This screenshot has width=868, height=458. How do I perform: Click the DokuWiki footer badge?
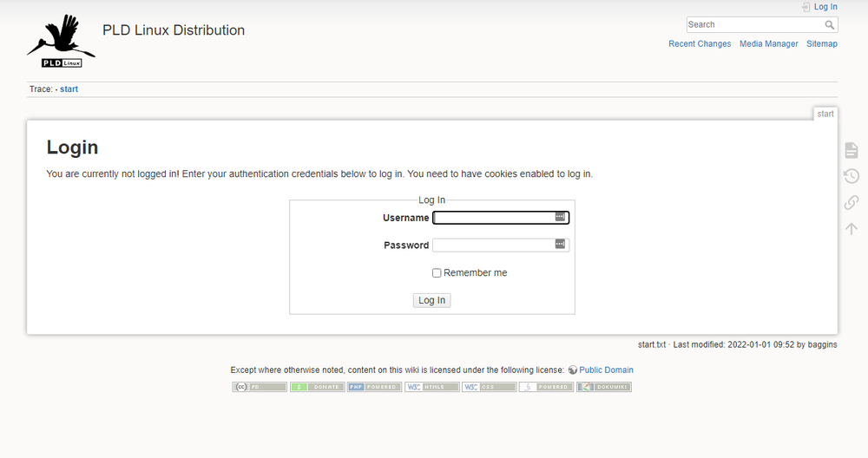[604, 387]
